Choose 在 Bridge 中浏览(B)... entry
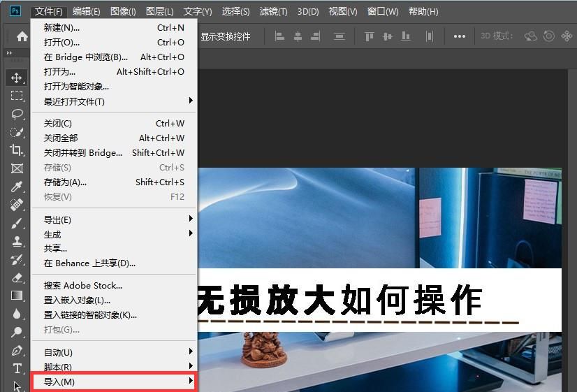 tap(114, 57)
